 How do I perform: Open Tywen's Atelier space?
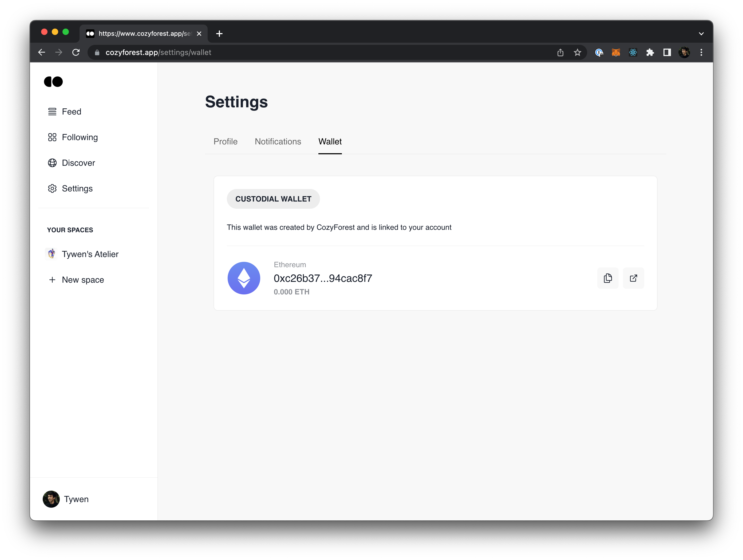click(x=90, y=254)
